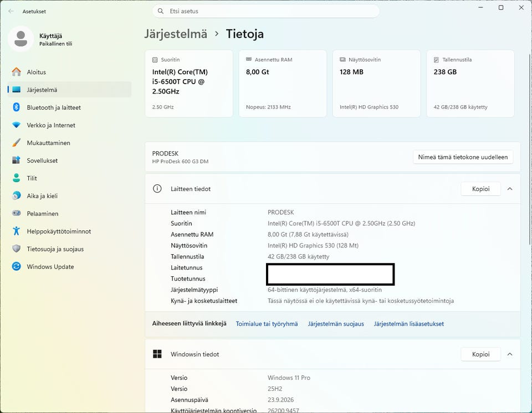Viewport: 532px width, 413px height.
Task: Click the Järjestelmä monitor icon
Action: pos(16,90)
